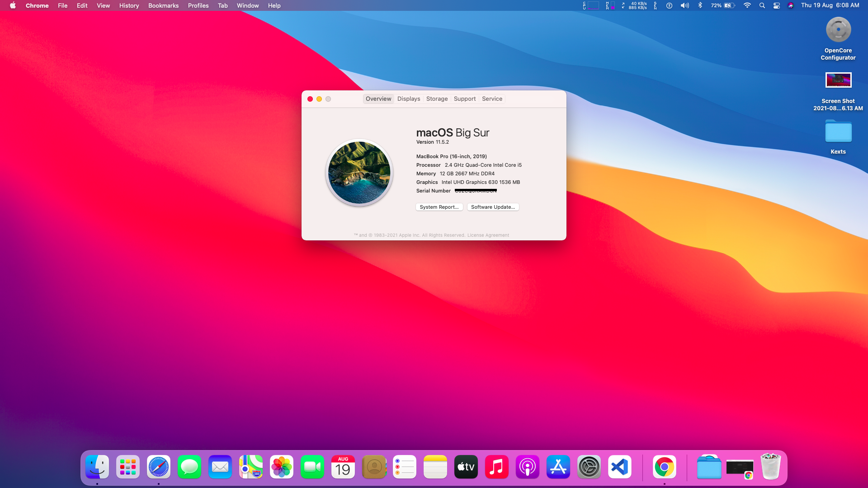Open Apple TV app in Dock
This screenshot has height=488, width=868.
pyautogui.click(x=466, y=467)
